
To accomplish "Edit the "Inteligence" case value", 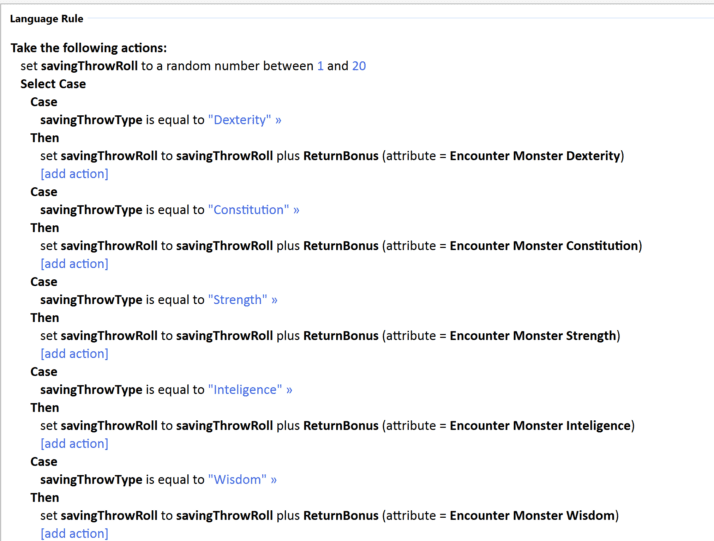I will tap(245, 390).
